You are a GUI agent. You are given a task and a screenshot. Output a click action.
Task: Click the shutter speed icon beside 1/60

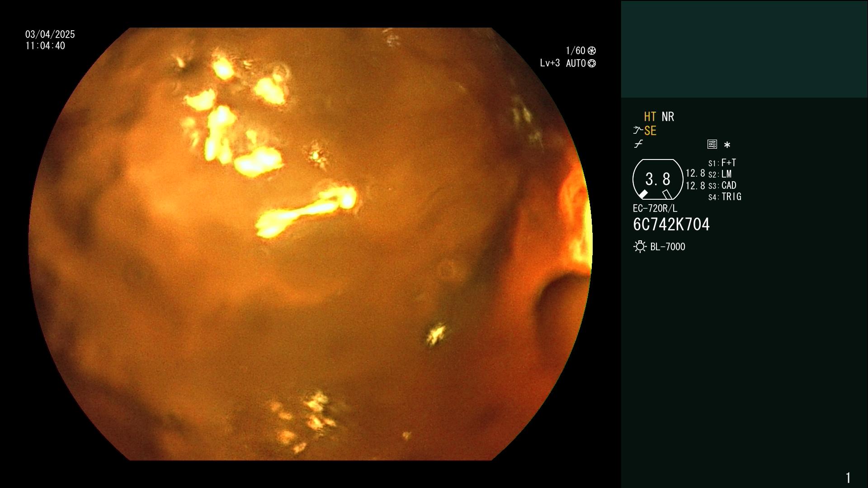[x=592, y=51]
